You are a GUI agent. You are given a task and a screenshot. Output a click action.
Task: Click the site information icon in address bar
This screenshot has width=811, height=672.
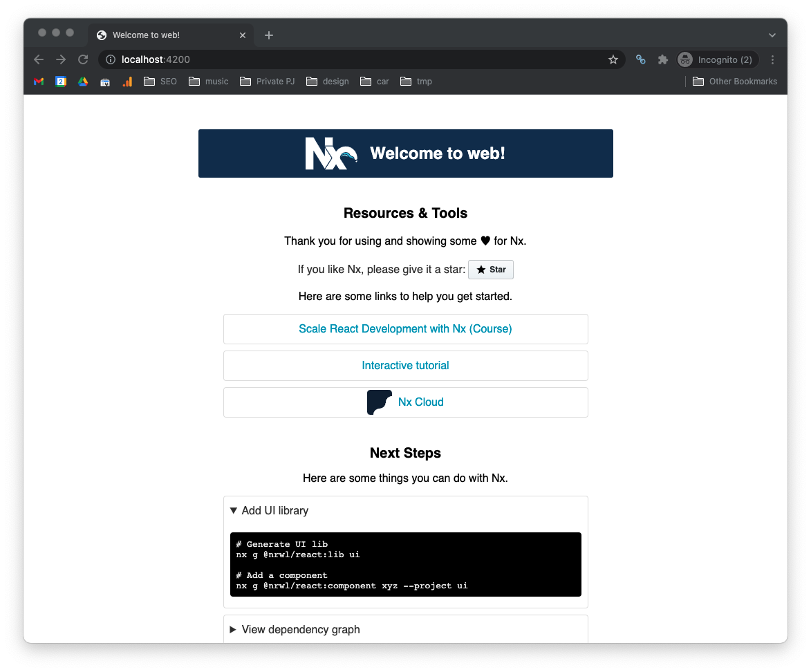(111, 60)
